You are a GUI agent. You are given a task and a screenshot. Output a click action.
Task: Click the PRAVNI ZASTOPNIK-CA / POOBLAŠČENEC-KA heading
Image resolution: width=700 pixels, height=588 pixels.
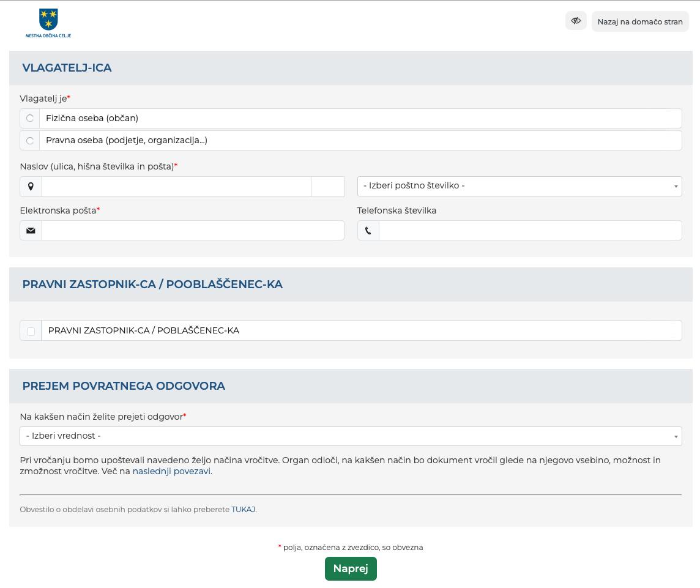pos(153,285)
